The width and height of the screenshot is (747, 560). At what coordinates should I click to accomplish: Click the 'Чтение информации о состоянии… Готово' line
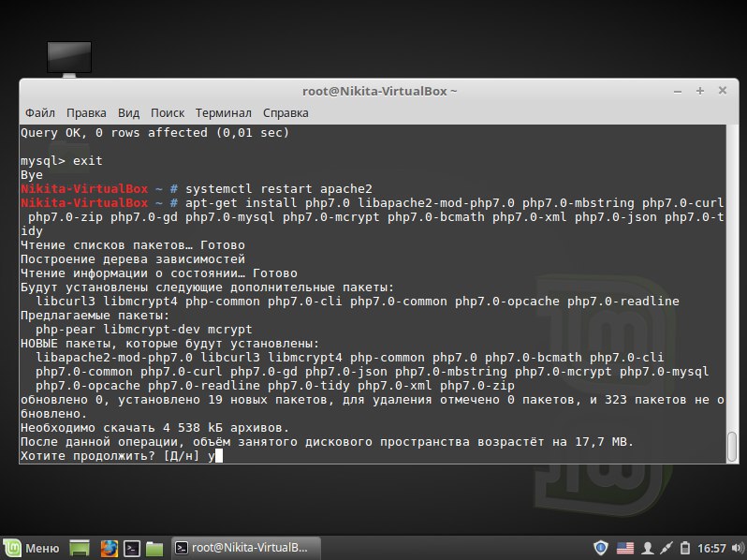coord(158,273)
